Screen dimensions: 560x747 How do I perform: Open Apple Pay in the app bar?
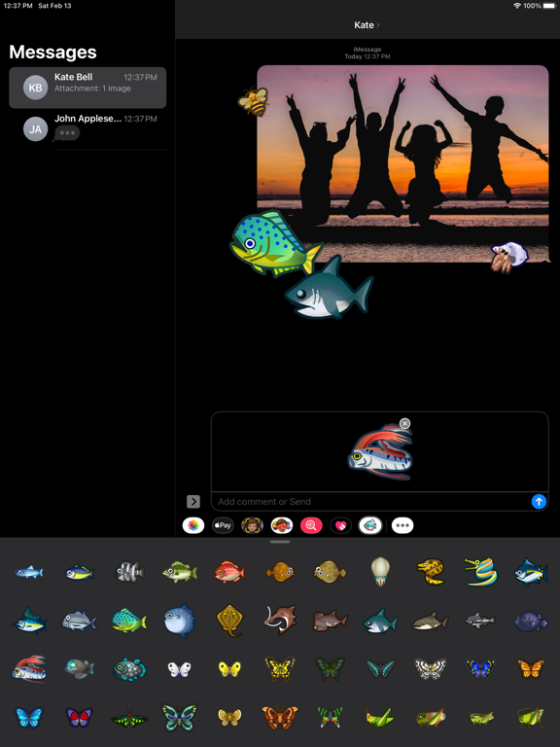click(x=223, y=525)
